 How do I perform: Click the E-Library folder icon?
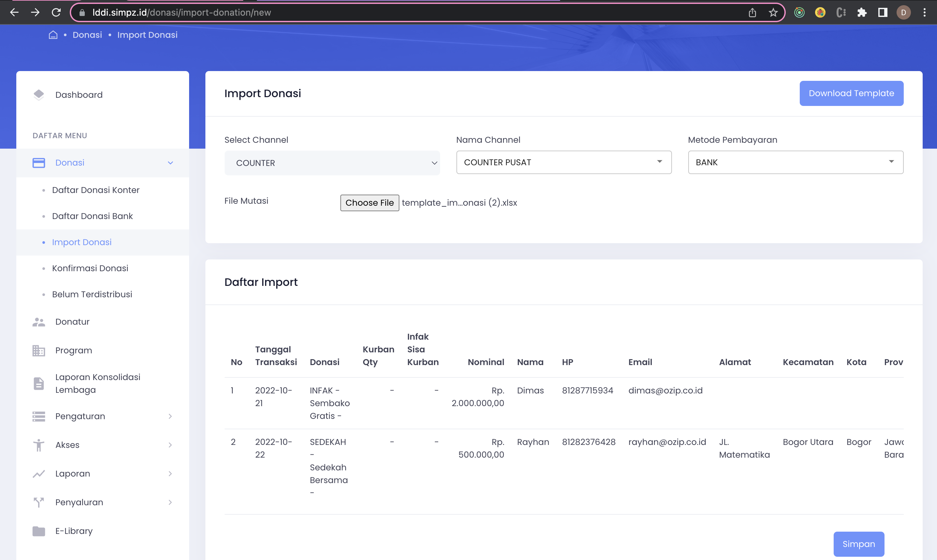point(38,531)
